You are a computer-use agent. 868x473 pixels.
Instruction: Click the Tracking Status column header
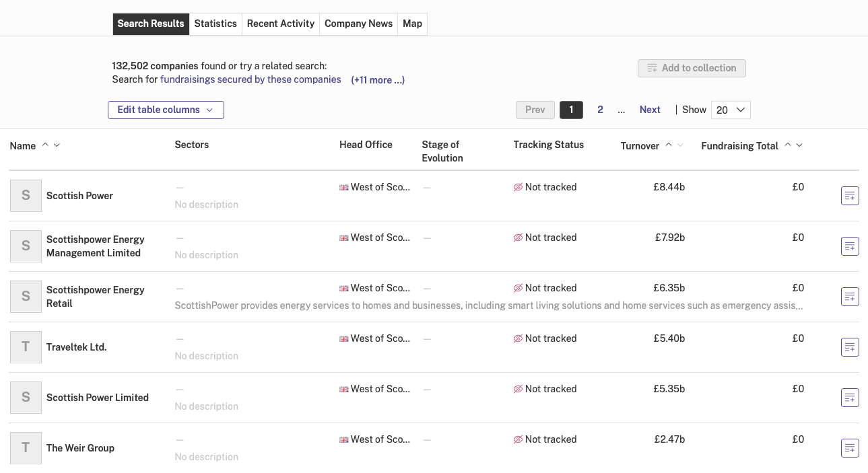[x=549, y=145]
